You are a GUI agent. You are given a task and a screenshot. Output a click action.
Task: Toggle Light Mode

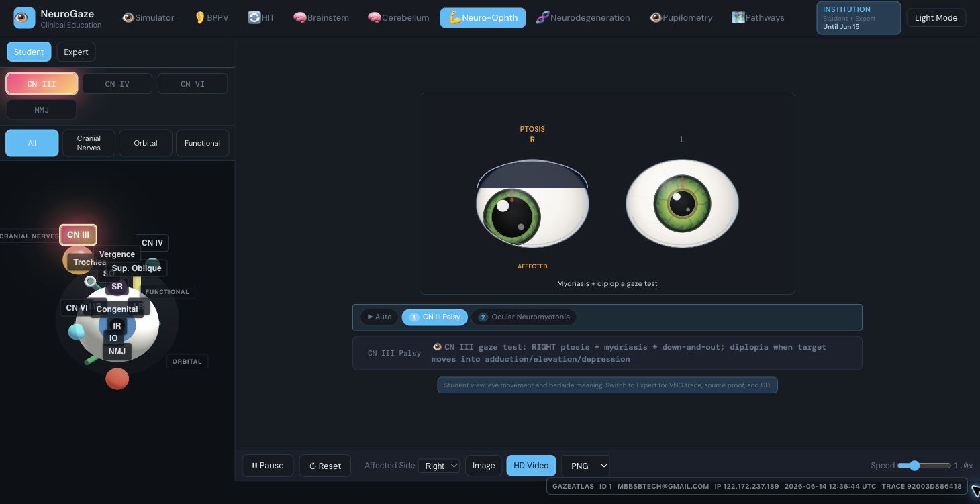936,17
